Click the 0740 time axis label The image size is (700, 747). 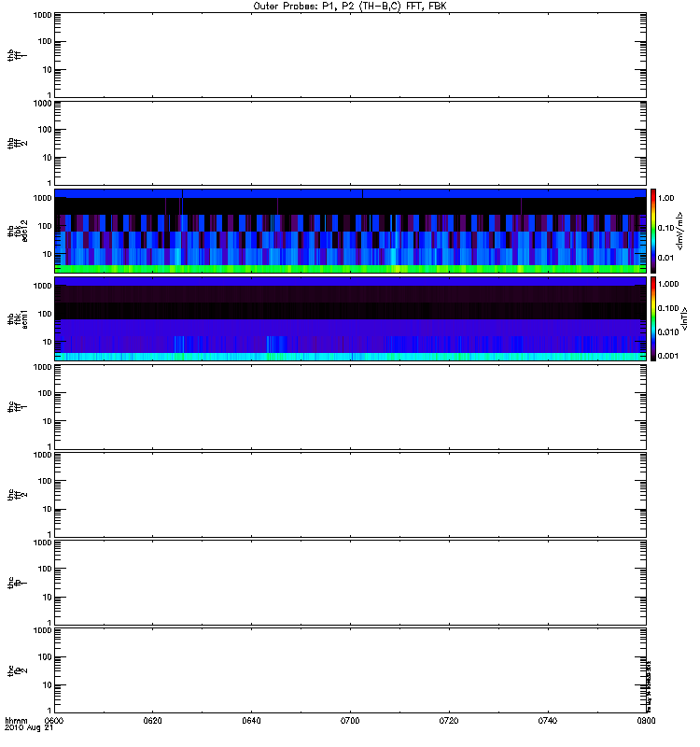coord(547,722)
